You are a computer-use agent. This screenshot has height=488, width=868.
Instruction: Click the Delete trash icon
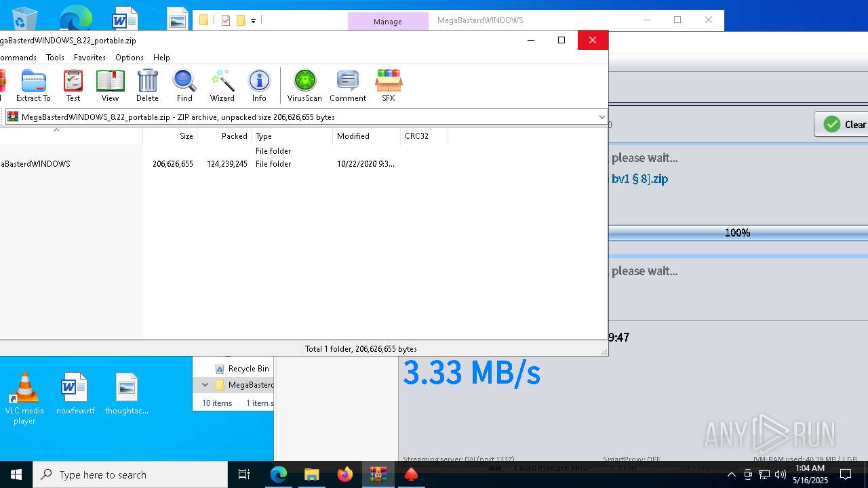point(147,85)
